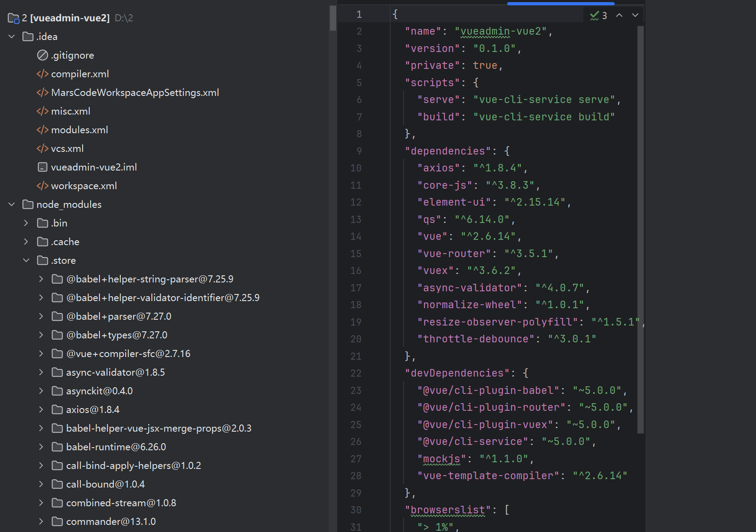Click the modules.xml file icon

(43, 130)
